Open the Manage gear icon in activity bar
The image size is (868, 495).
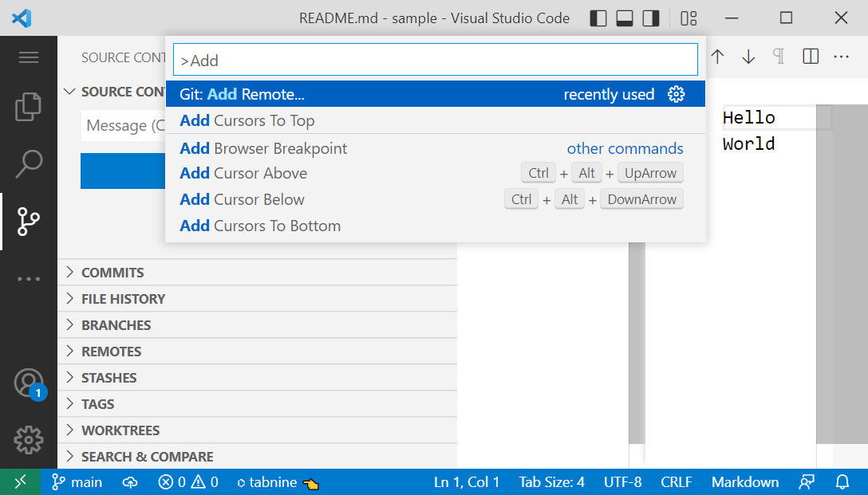click(29, 440)
